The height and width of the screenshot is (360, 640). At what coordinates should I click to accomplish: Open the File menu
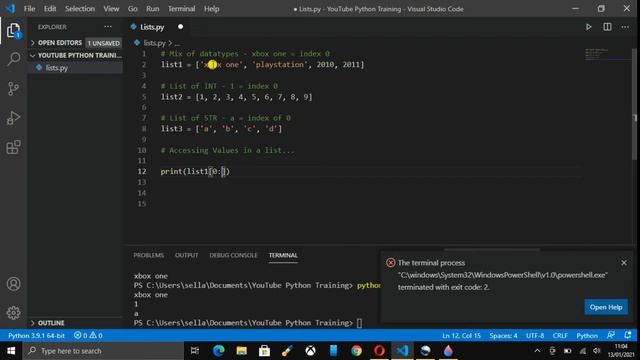[x=29, y=9]
